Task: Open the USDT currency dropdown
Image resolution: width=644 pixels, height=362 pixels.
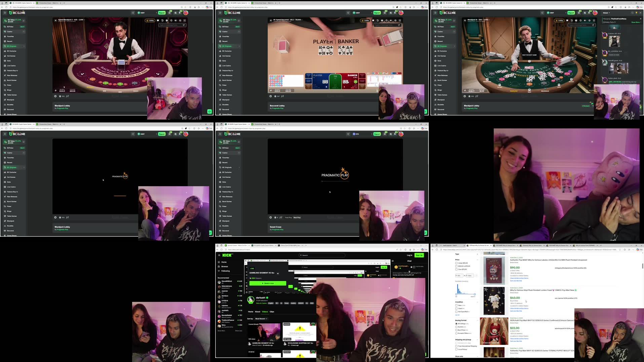Action: point(146,12)
